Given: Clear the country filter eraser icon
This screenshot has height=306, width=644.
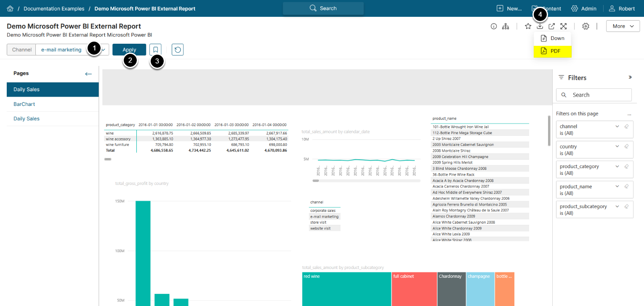Looking at the screenshot, I should 626,146.
